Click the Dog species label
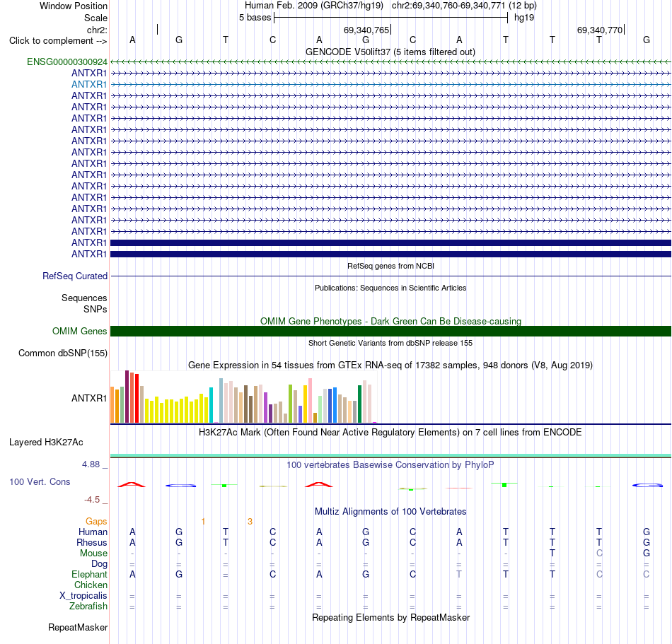 point(99,564)
